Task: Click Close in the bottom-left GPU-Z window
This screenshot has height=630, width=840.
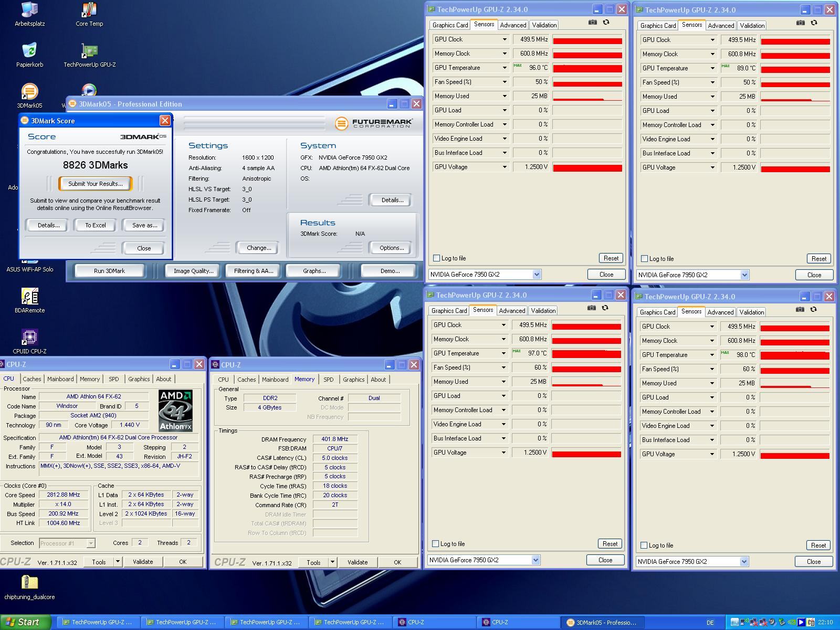Action: [605, 560]
